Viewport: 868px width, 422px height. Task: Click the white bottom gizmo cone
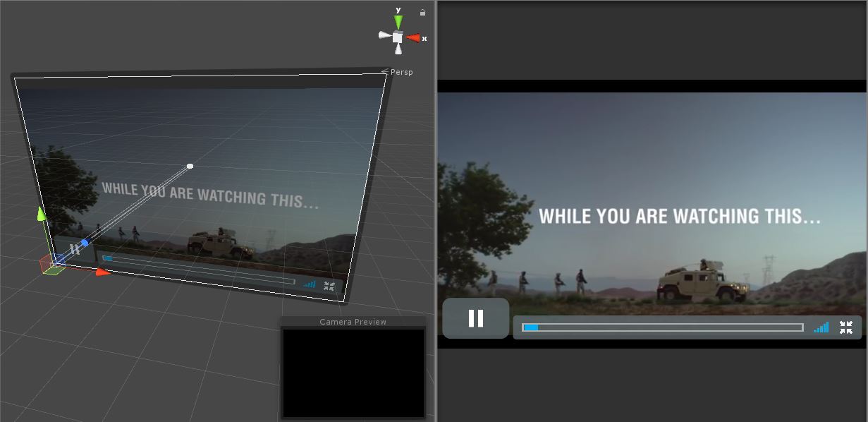point(398,49)
